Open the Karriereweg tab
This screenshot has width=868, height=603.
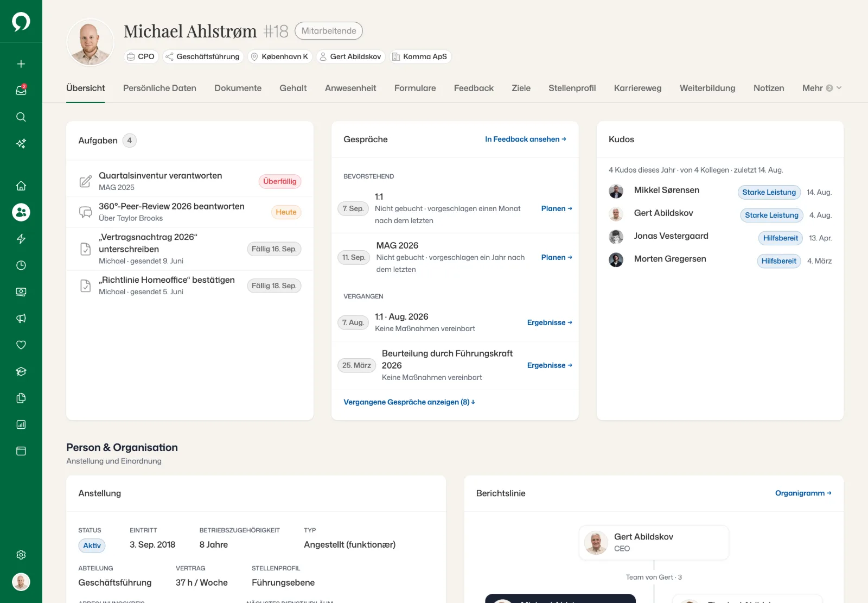(637, 88)
